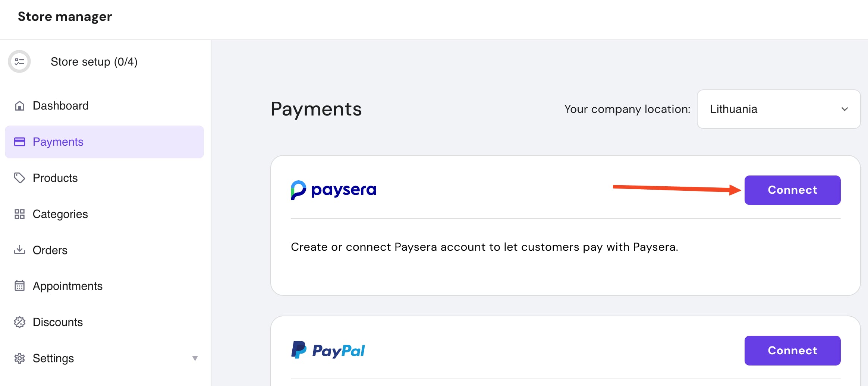Image resolution: width=868 pixels, height=386 pixels.
Task: Open Store setup (0/4) progress
Action: tap(94, 61)
